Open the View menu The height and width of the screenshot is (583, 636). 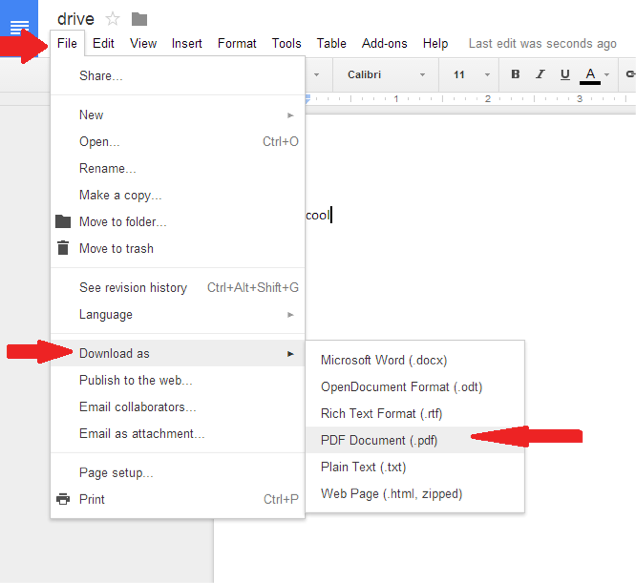pyautogui.click(x=143, y=43)
